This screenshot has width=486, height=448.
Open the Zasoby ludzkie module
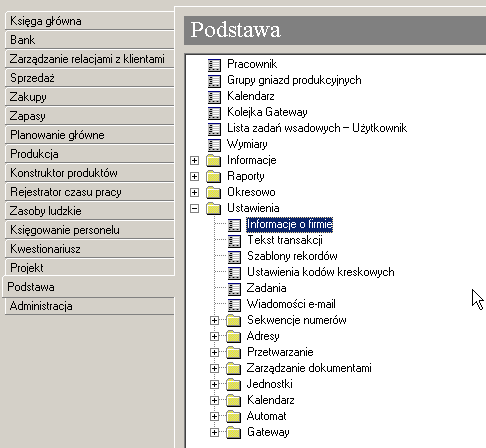[x=90, y=211]
